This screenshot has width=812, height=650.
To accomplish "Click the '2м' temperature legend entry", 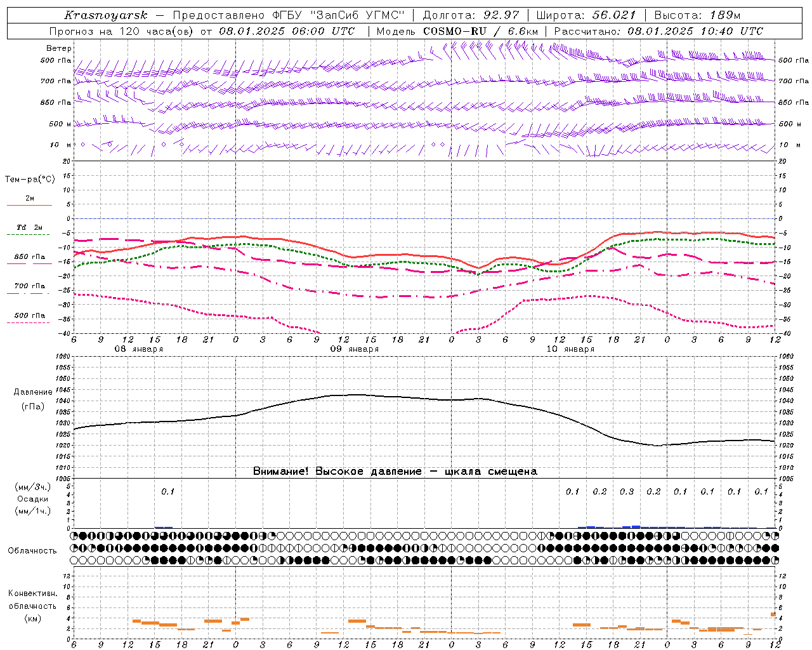I will 30,199.
